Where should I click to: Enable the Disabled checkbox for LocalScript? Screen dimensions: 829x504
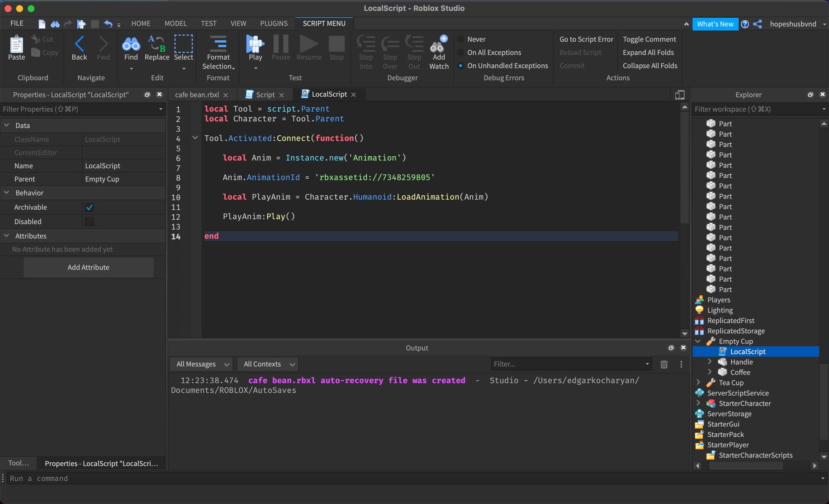(89, 221)
